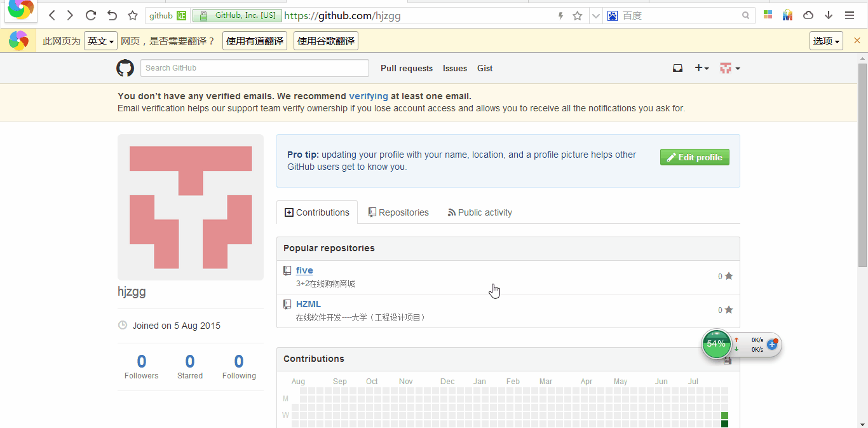Click the browser back arrow

point(52,15)
